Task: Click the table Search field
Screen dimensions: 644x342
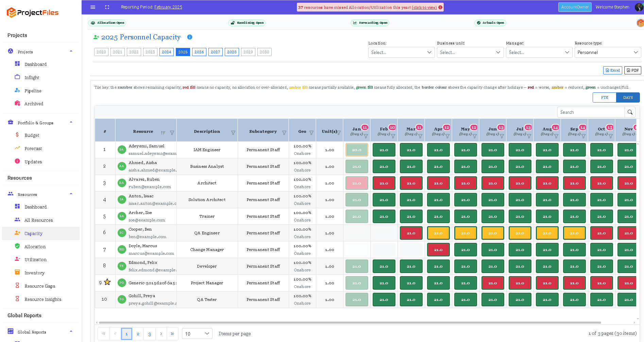Action: click(x=591, y=112)
